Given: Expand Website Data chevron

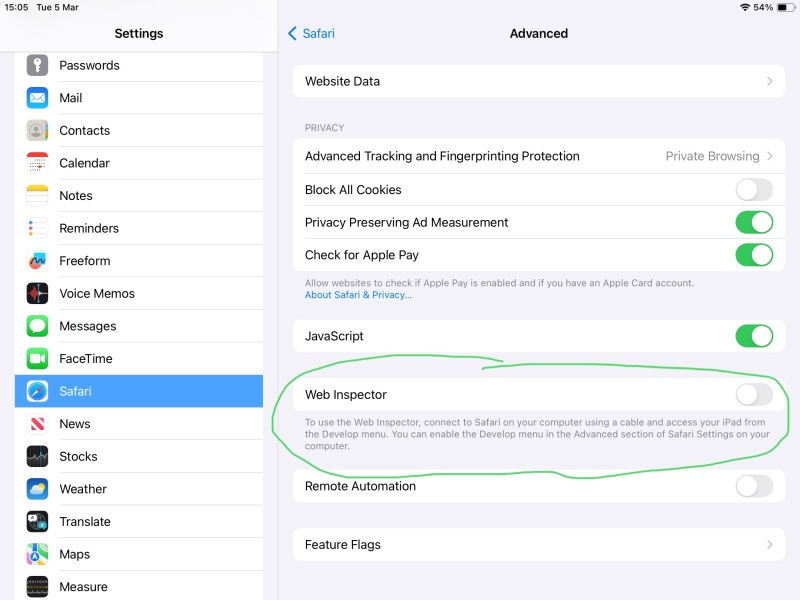Looking at the screenshot, I should 769,81.
